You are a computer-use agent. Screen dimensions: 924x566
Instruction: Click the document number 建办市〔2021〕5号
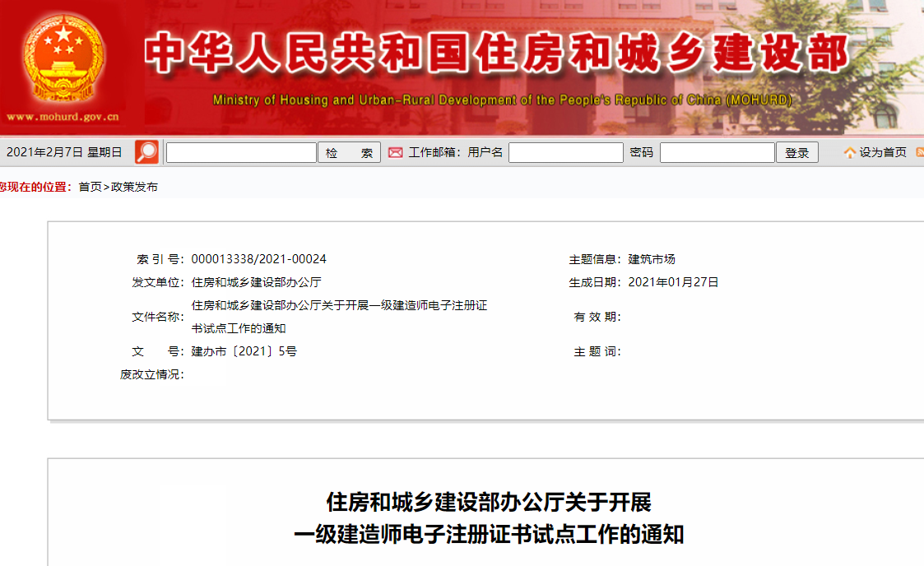pos(244,351)
